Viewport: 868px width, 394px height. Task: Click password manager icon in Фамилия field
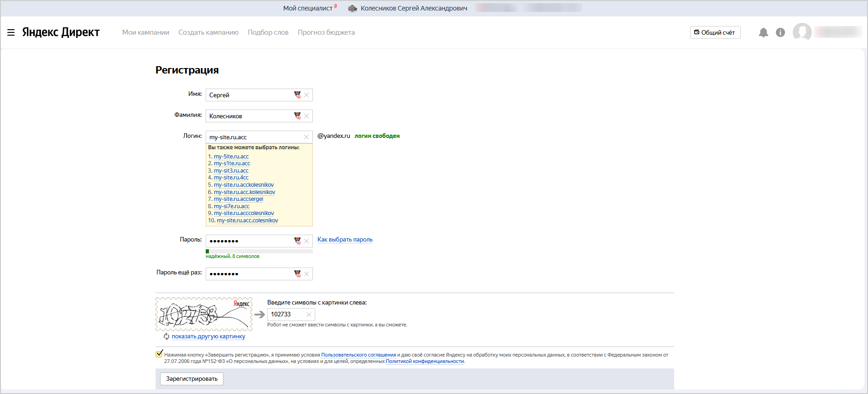click(x=297, y=116)
